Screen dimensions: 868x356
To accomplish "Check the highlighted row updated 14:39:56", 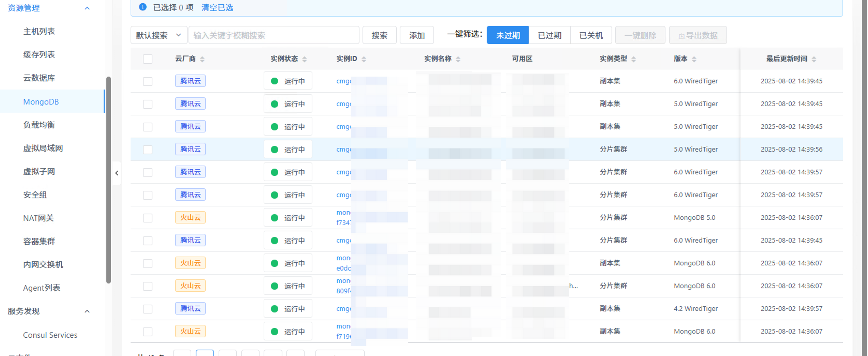I will click(x=148, y=150).
